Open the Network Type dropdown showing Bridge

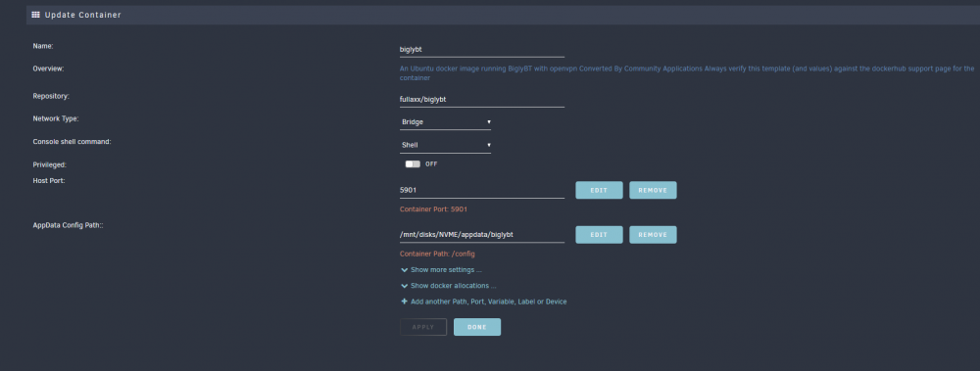[445, 121]
